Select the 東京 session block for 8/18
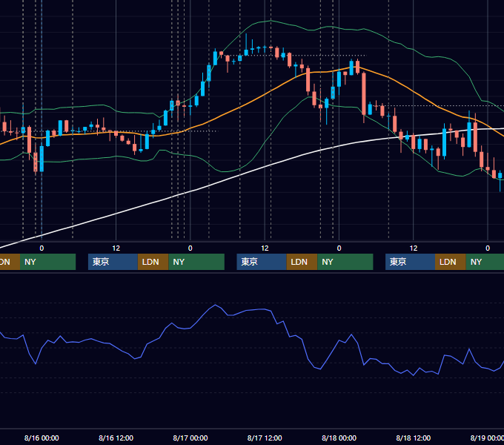The image size is (504, 445). (x=410, y=262)
